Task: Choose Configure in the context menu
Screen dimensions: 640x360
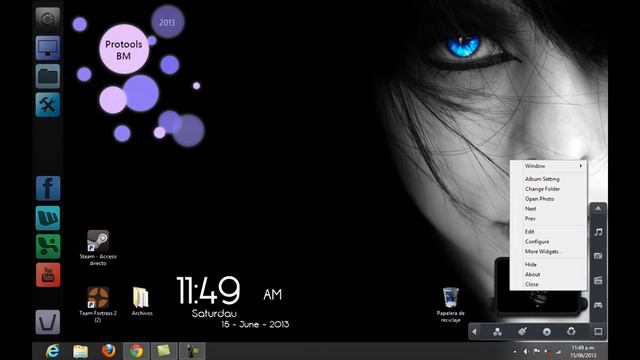Action: 548,242
